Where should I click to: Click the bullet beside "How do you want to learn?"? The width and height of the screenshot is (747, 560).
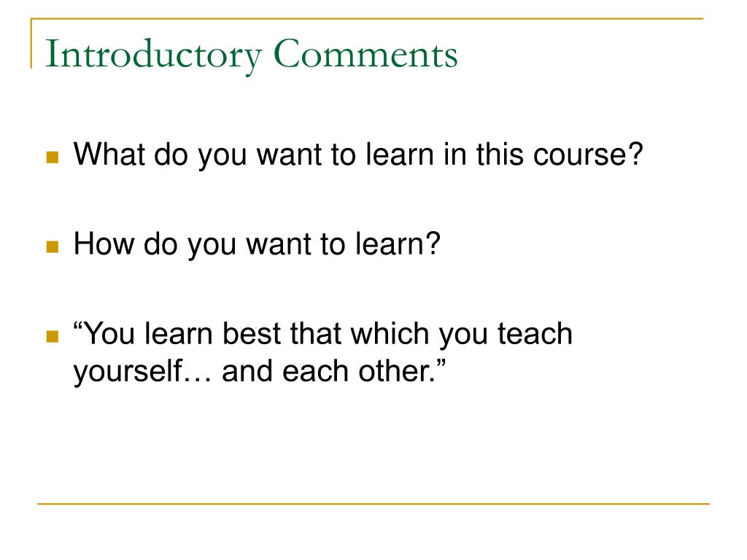(x=52, y=247)
